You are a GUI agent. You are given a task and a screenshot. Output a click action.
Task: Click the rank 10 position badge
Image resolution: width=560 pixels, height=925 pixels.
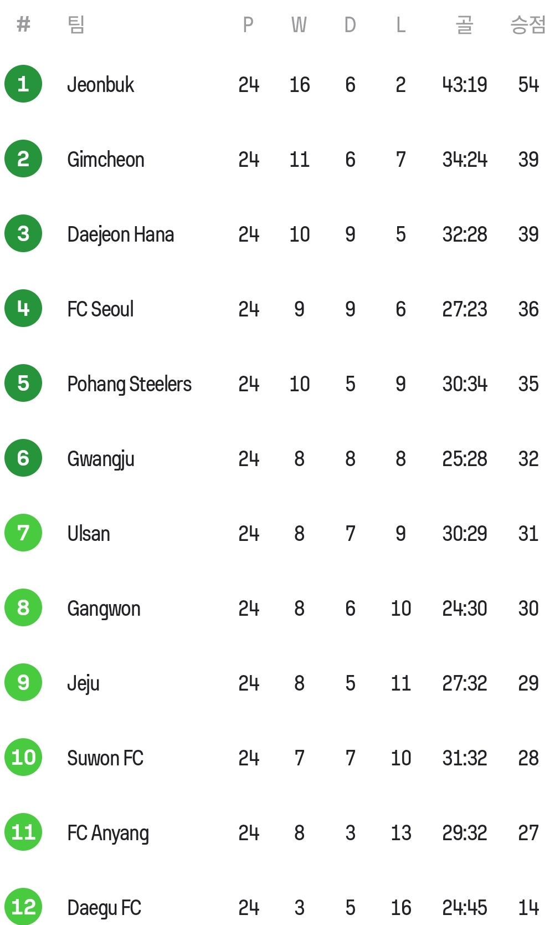(x=23, y=757)
